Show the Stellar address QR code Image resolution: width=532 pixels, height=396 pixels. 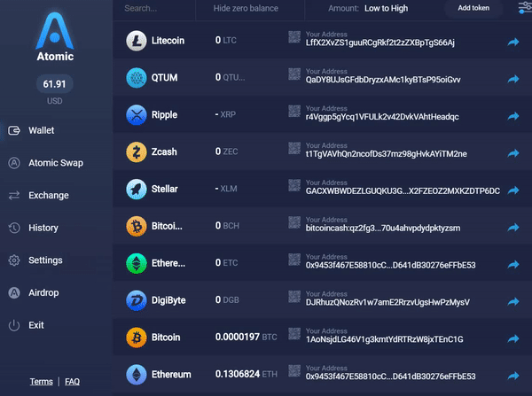click(x=294, y=185)
